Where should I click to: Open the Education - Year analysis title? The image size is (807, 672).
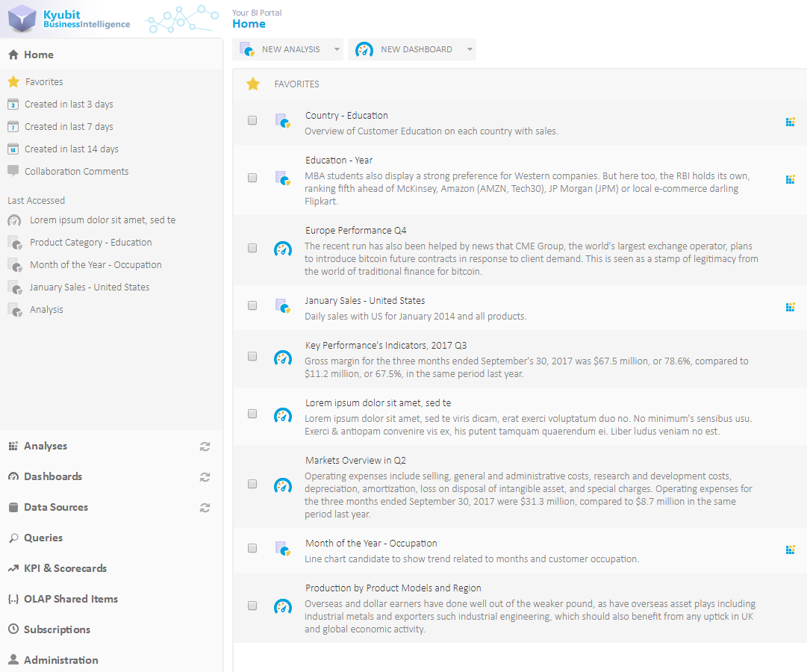(339, 160)
